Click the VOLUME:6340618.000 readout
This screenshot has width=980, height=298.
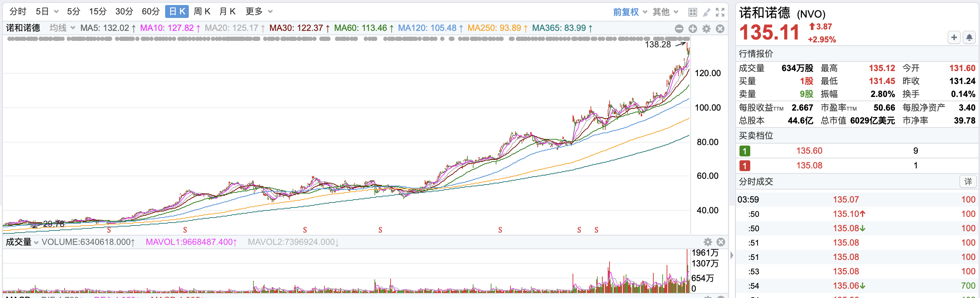click(88, 242)
